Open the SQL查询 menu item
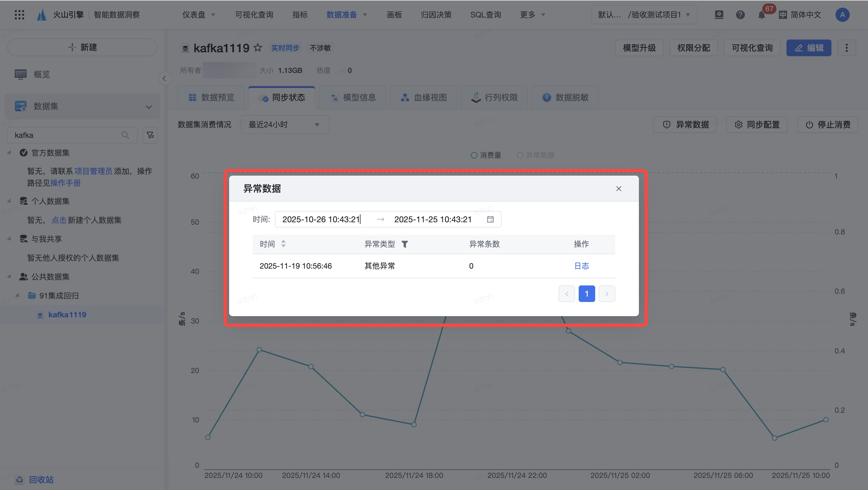 click(485, 15)
